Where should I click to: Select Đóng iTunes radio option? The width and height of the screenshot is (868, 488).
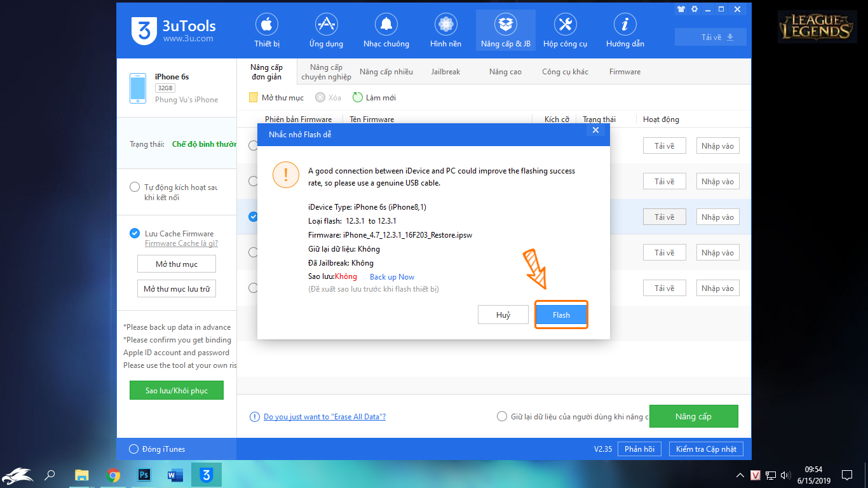coord(133,449)
